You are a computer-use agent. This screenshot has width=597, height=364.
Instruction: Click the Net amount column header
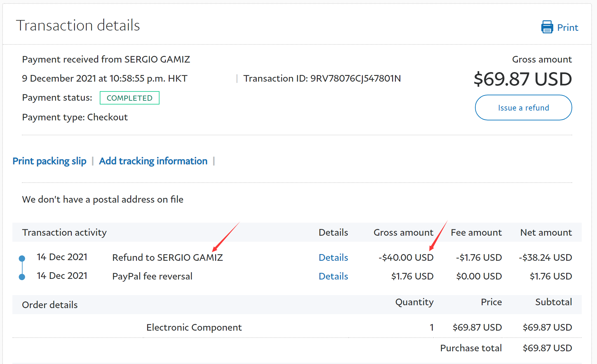tap(546, 233)
